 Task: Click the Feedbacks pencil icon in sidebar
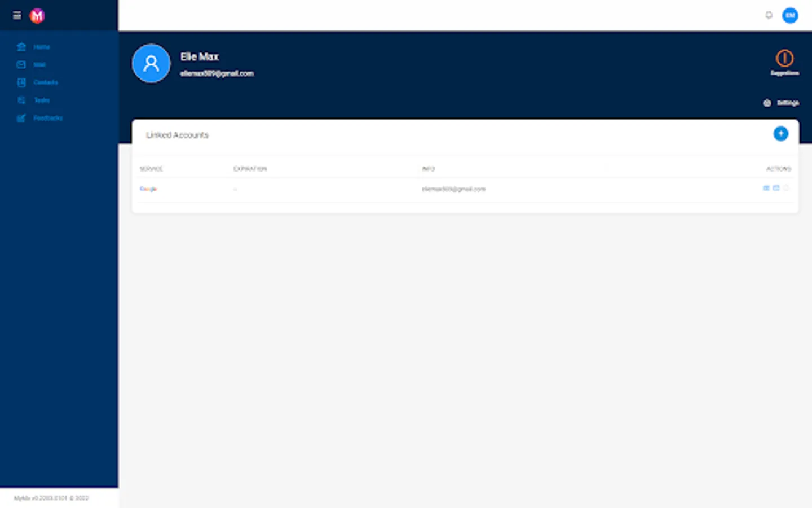(21, 118)
